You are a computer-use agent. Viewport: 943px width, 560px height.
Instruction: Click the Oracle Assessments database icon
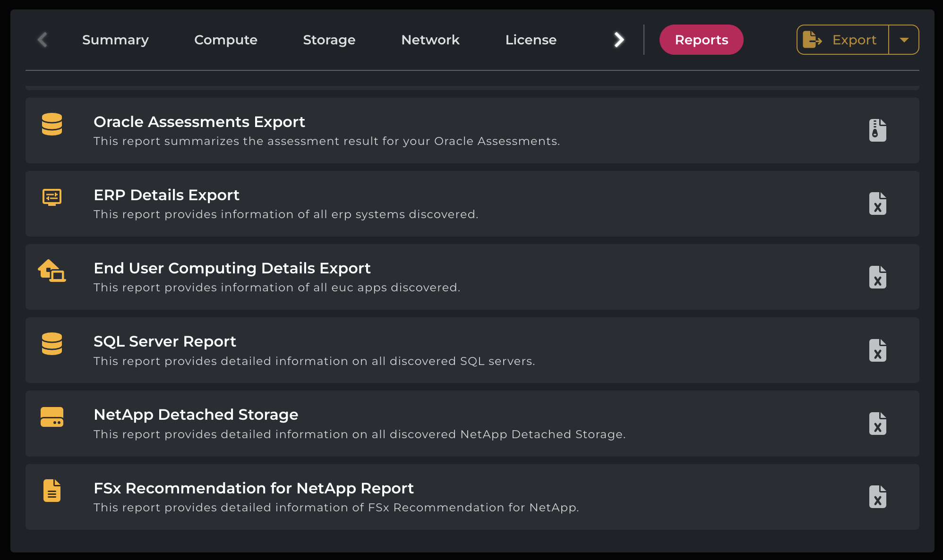click(x=52, y=124)
